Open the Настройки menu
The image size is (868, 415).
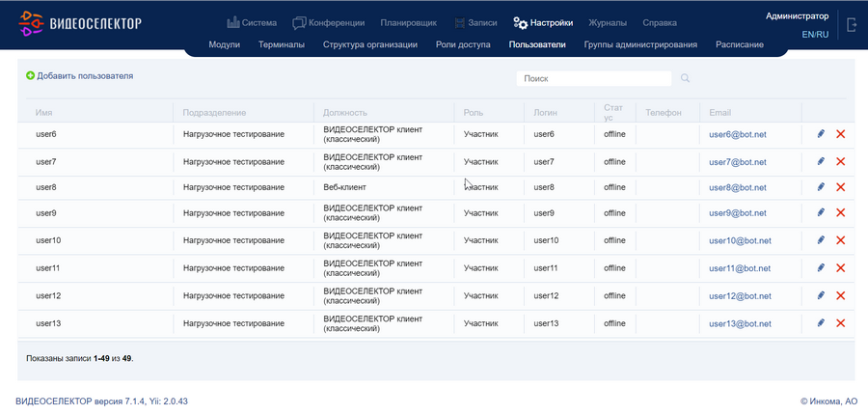click(x=543, y=23)
